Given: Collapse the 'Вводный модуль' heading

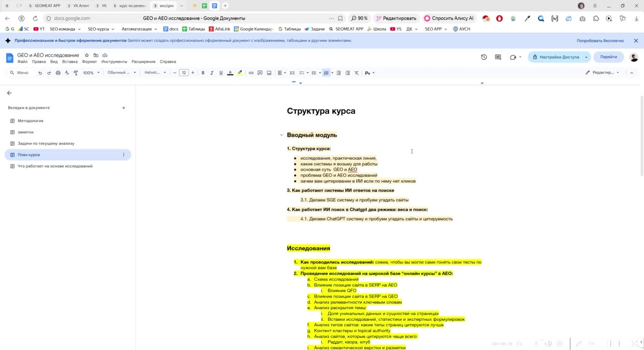Looking at the screenshot, I should click(x=281, y=135).
